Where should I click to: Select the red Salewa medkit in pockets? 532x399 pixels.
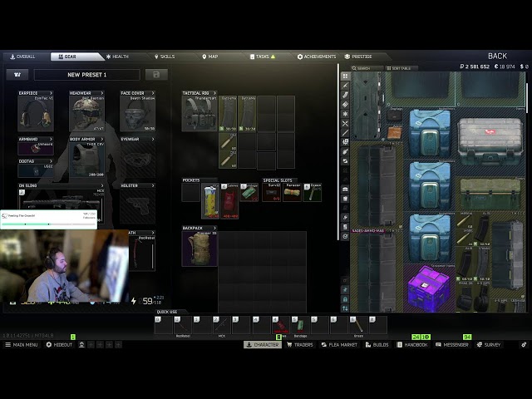click(229, 201)
